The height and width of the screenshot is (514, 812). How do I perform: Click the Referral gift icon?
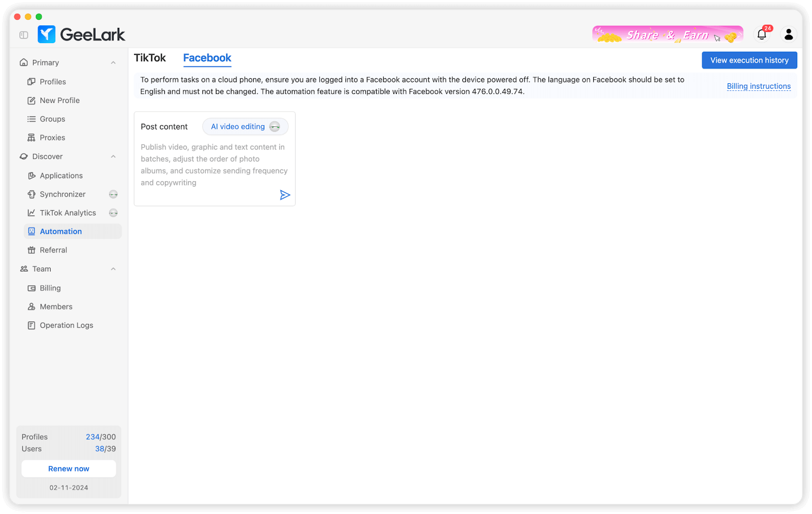31,250
